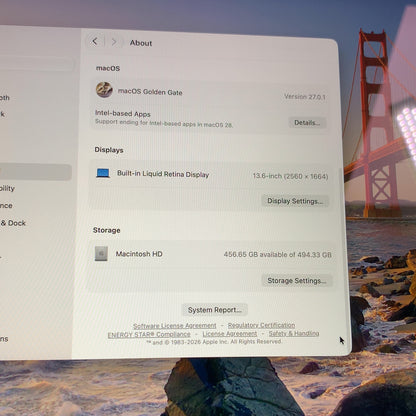Click the macOS Golden Gate logo icon
The height and width of the screenshot is (416, 416).
(104, 89)
